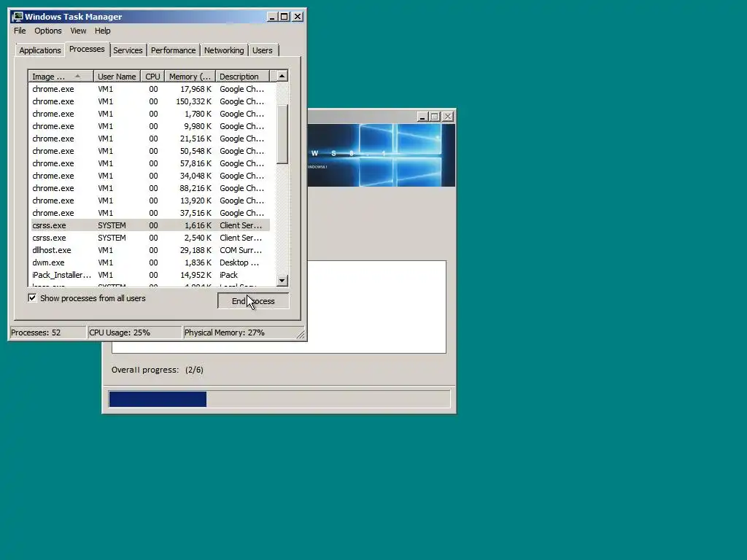Maximize the Windows Task Manager window
This screenshot has width=747, height=560.
click(285, 17)
